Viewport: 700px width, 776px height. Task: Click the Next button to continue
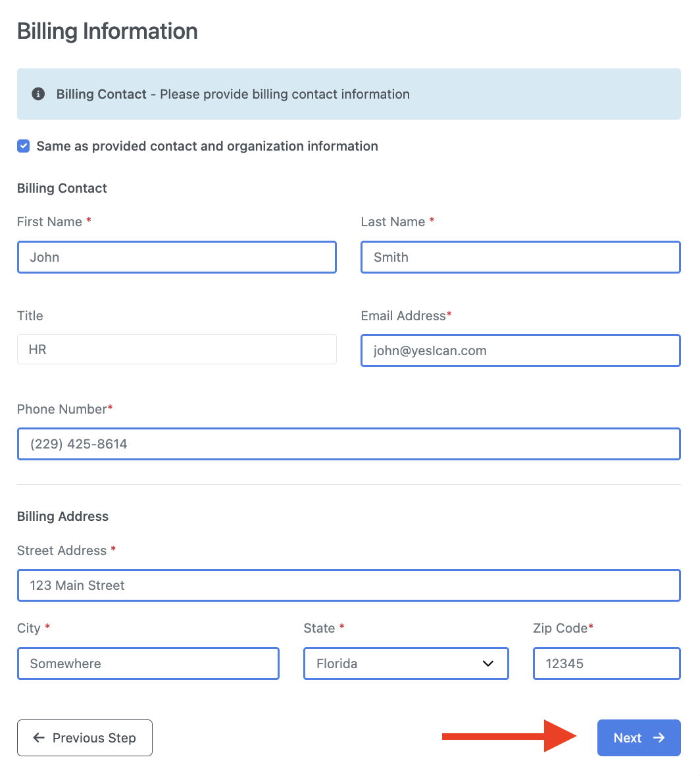pos(639,738)
